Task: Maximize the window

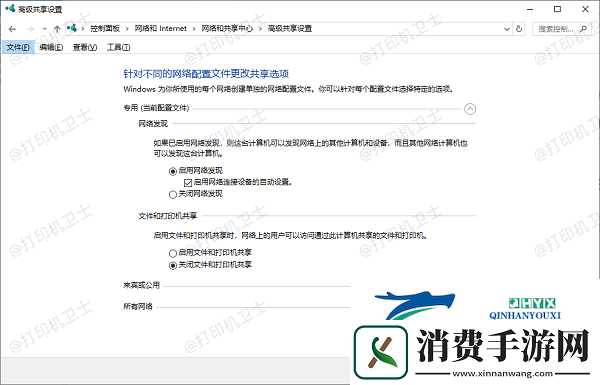Action: coord(558,9)
